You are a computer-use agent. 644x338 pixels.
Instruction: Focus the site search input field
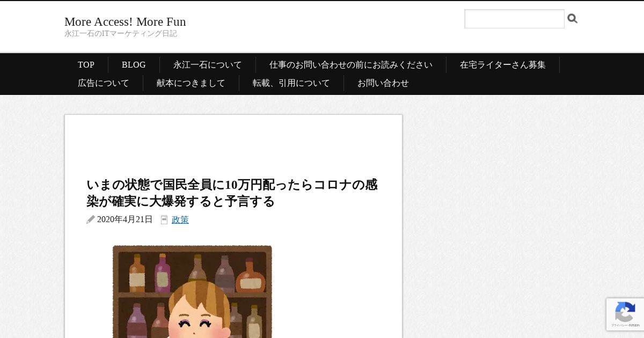pyautogui.click(x=514, y=19)
